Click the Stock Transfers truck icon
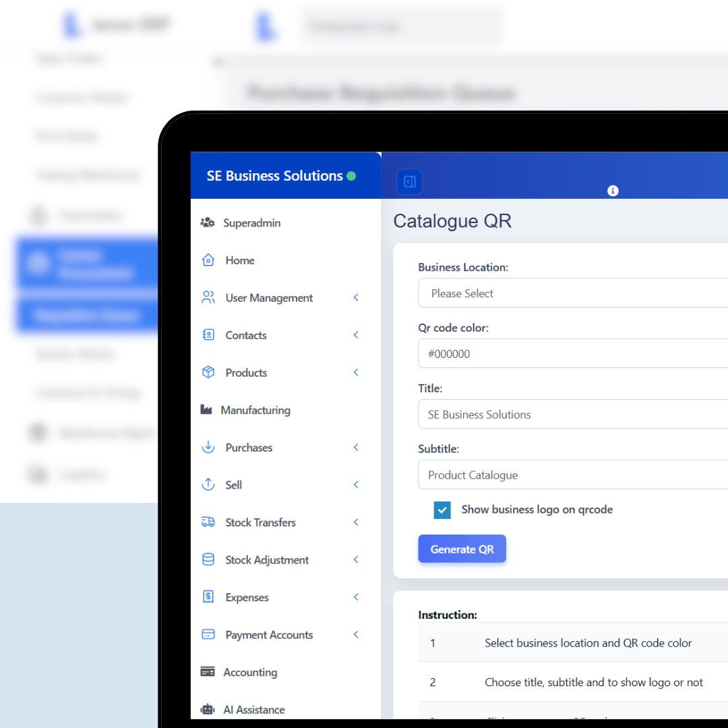 coord(208,522)
